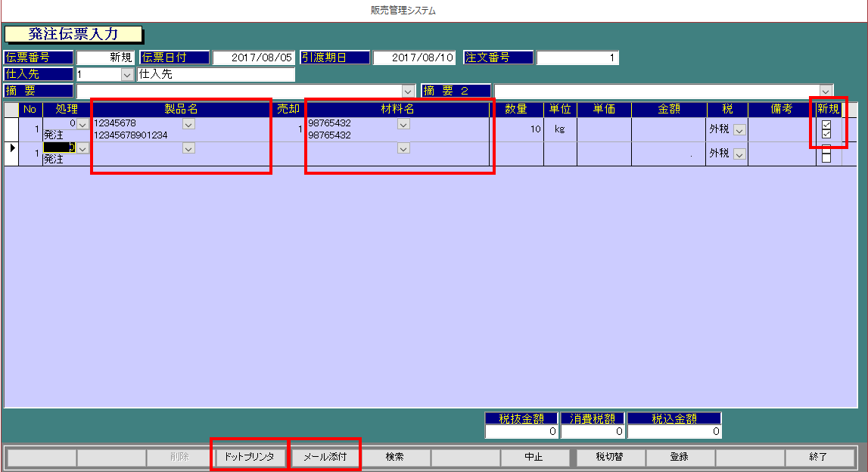Click the 発注 label under row 1 処理

pyautogui.click(x=54, y=135)
